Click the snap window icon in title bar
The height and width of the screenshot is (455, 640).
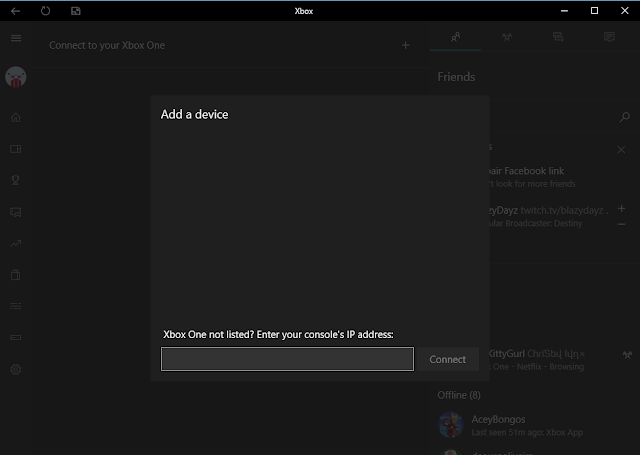(x=76, y=11)
